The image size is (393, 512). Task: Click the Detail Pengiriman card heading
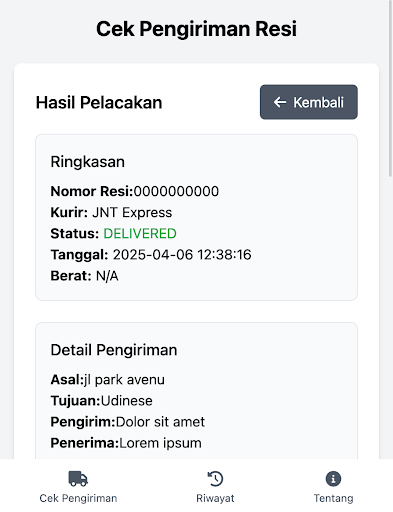tap(114, 350)
